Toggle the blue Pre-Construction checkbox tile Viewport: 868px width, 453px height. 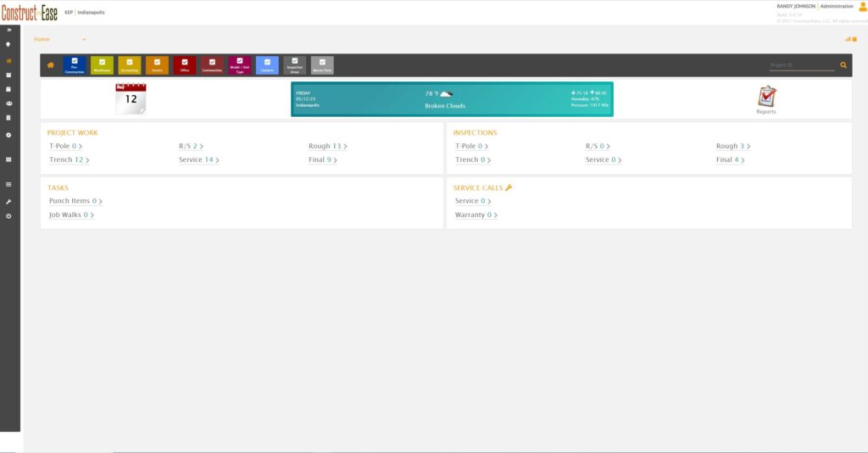pos(75,65)
